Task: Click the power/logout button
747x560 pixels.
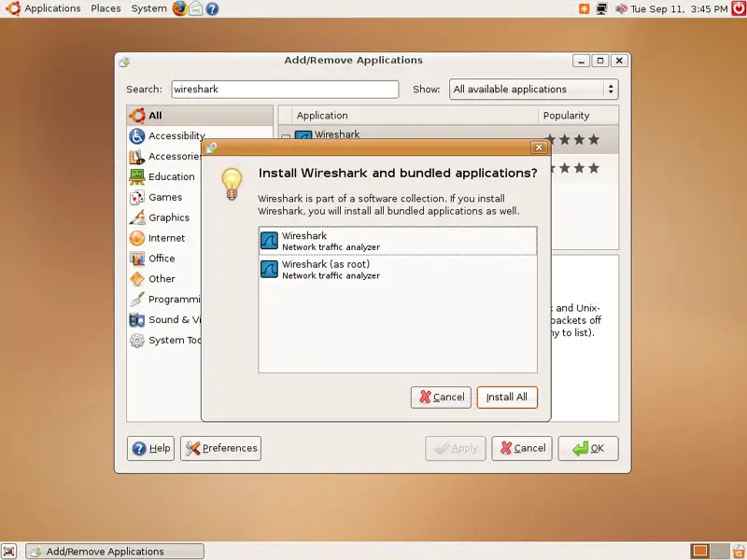Action: coord(739,8)
